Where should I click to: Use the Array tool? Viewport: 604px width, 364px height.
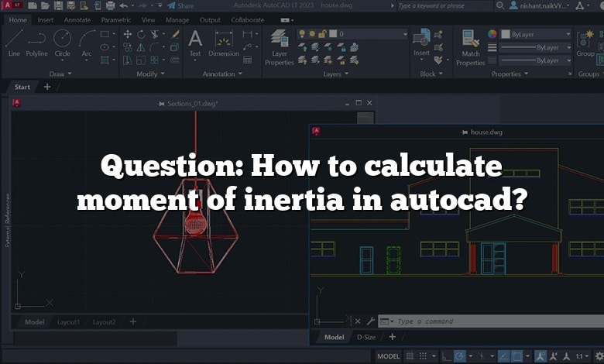click(x=154, y=60)
